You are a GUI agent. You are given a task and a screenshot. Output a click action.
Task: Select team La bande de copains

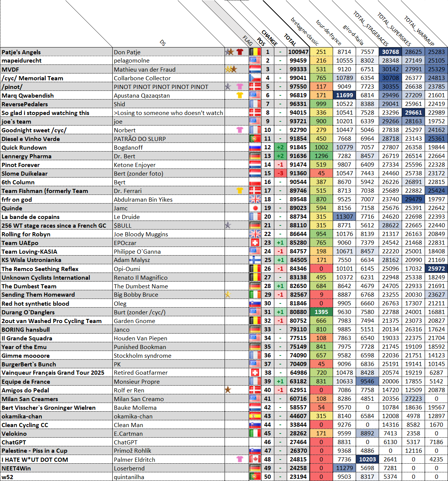(x=31, y=217)
